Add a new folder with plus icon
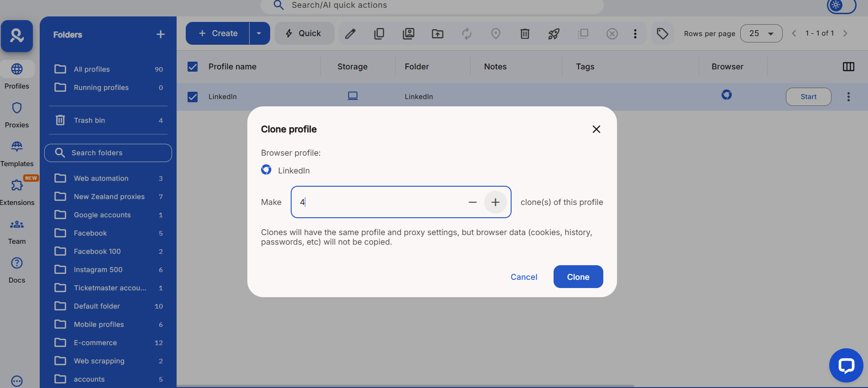This screenshot has width=868, height=388. click(160, 35)
